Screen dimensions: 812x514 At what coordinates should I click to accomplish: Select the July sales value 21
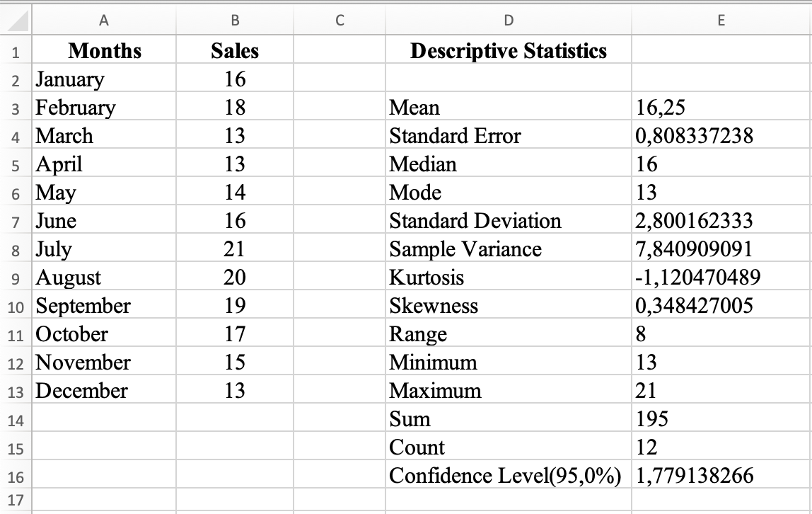tap(235, 249)
